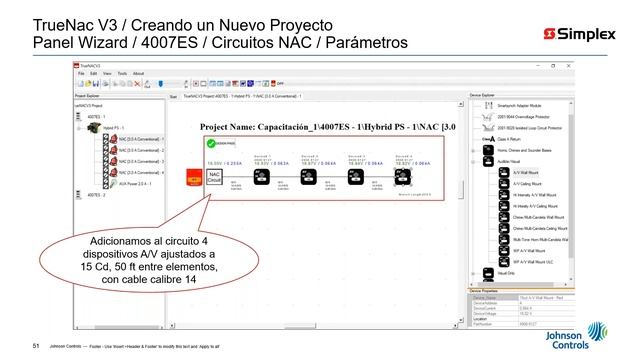Select Device# 4 A/V icon on canvas
640x360 pixels.
pos(403,177)
